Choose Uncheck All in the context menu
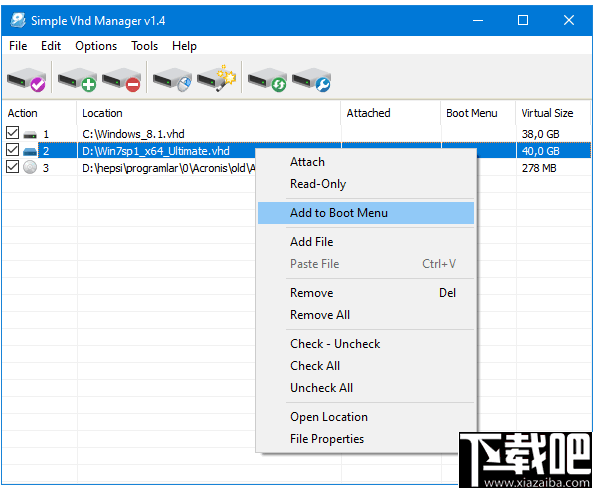594x488 pixels. pyautogui.click(x=366, y=388)
